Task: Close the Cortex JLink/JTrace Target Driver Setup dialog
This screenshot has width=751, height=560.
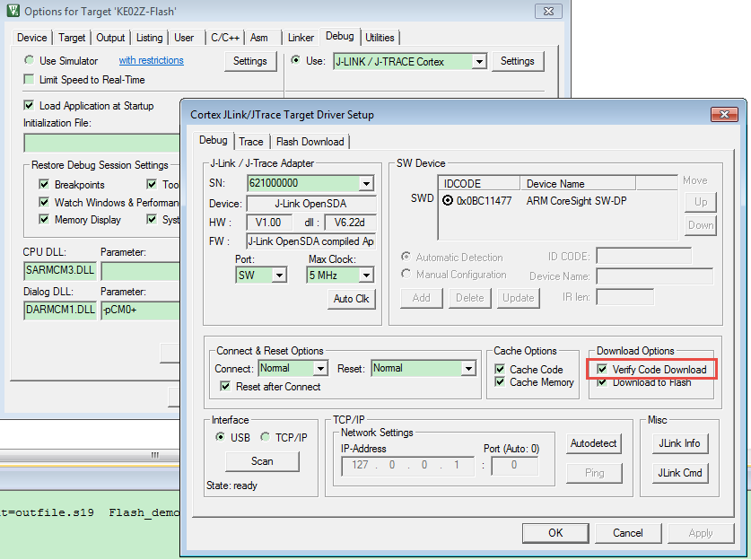Action: point(724,115)
